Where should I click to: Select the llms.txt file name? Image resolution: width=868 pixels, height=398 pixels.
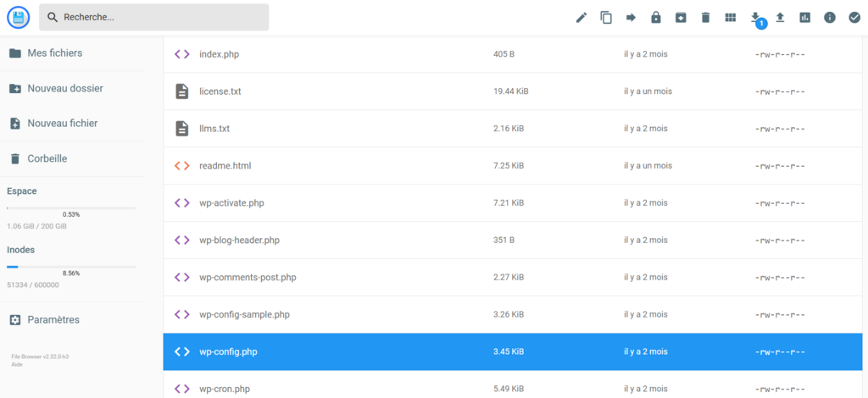click(x=214, y=128)
